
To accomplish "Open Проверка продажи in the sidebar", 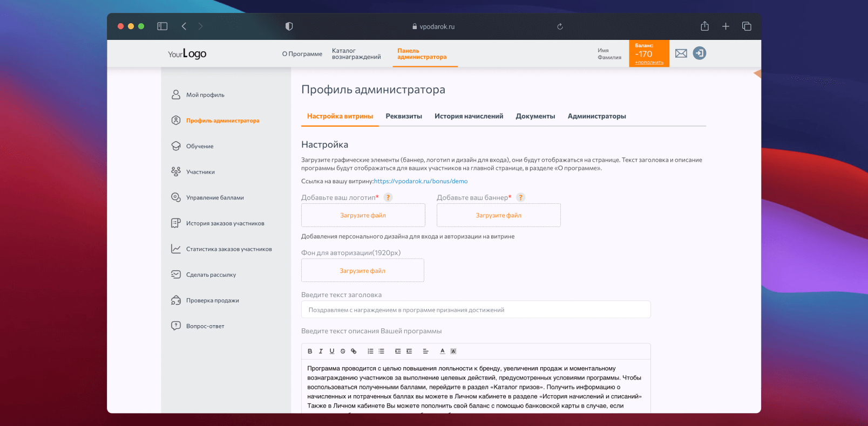I will 212,300.
